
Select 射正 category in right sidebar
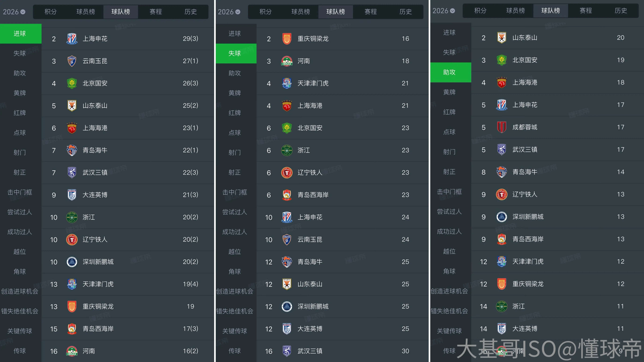pyautogui.click(x=449, y=172)
